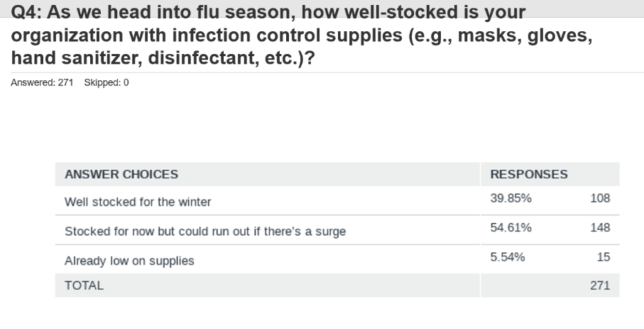The height and width of the screenshot is (329, 644).
Task: Click the 271 total count
Action: click(x=600, y=286)
